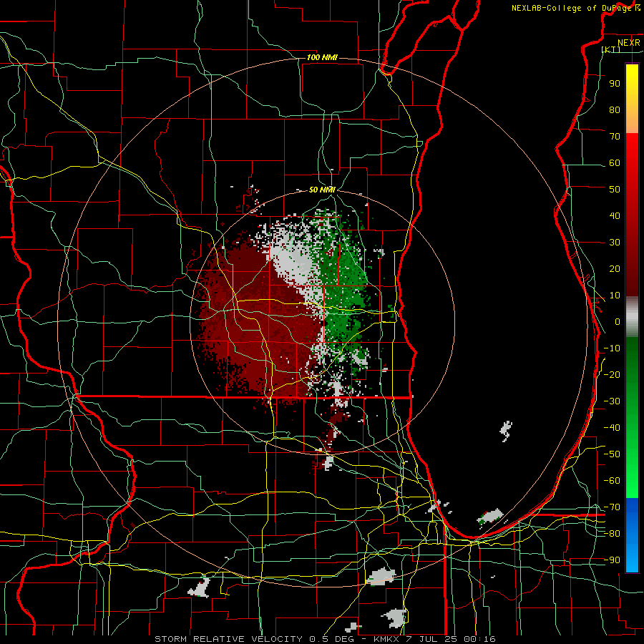Click the NEXR label at top right

coord(628,43)
